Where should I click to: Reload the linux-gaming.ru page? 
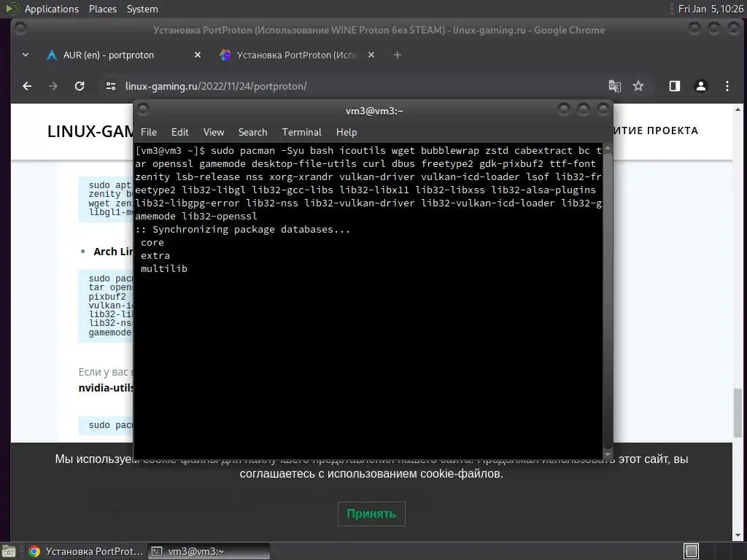point(80,86)
